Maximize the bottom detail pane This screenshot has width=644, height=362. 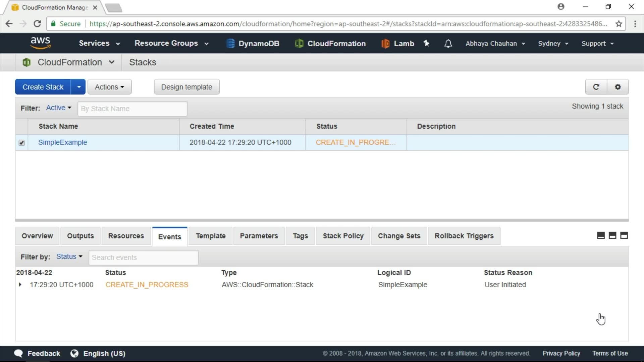coord(624,236)
